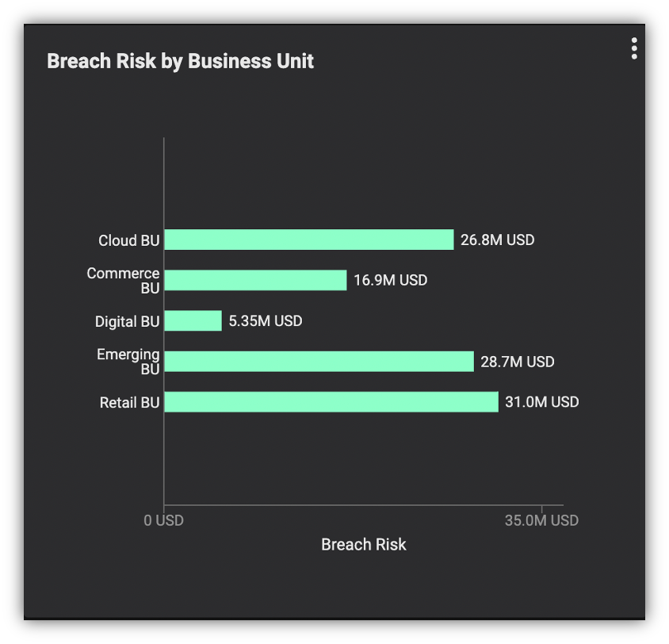Click the Digital BU bar

[193, 320]
